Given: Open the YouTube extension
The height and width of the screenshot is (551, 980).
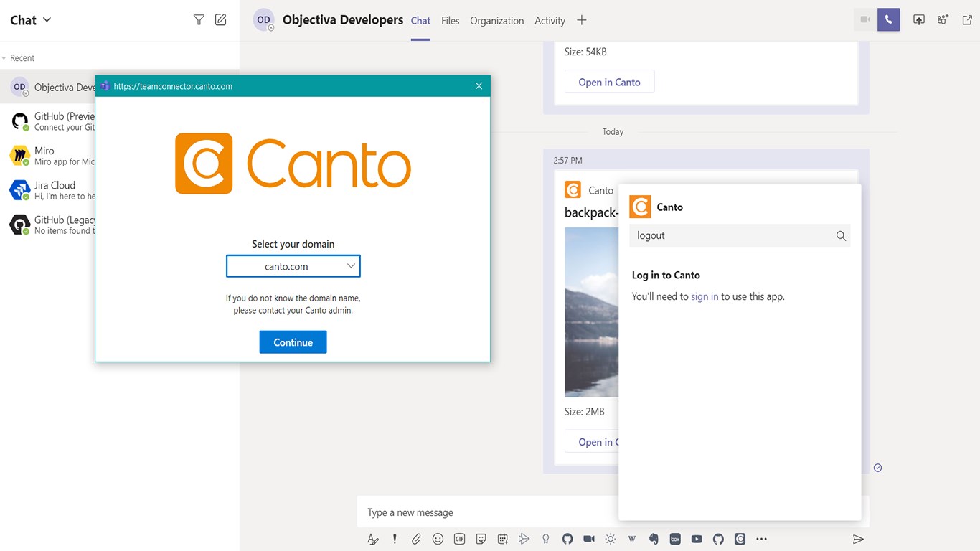Looking at the screenshot, I should 697,539.
